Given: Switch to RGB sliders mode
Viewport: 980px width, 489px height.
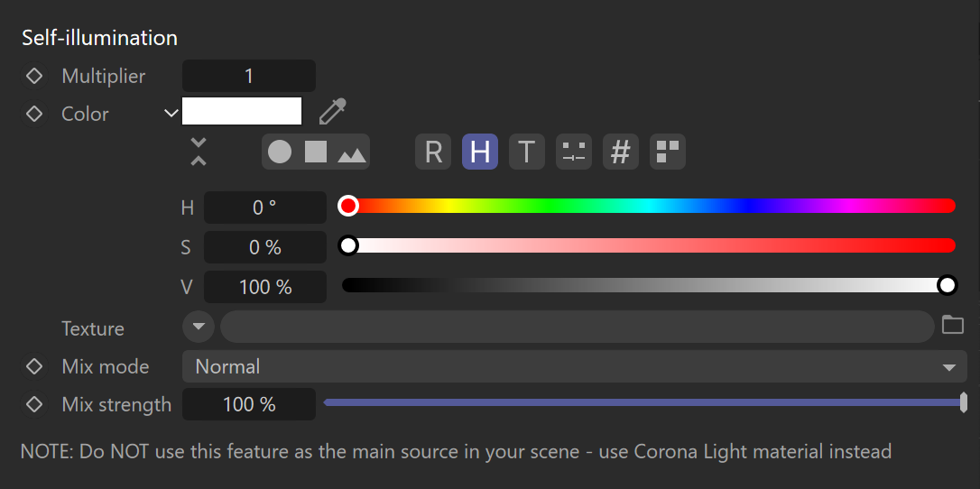Looking at the screenshot, I should point(433,152).
